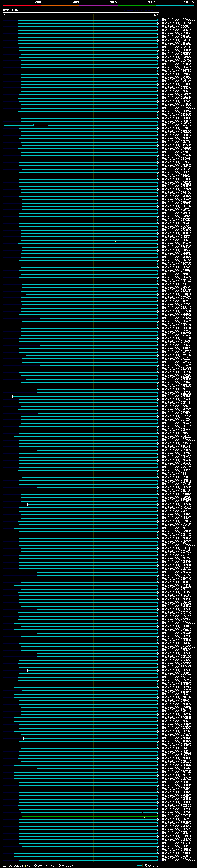Select the UniRef100_P08735 label

[177, 352]
